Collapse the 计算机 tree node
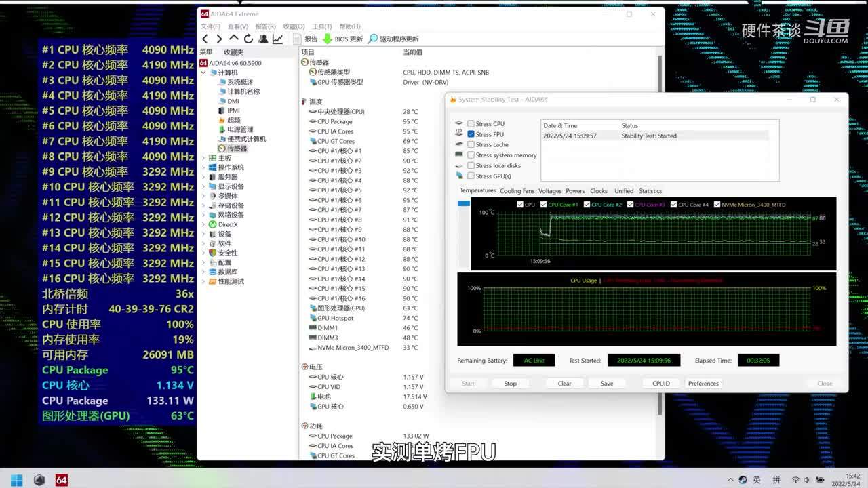 [203, 73]
